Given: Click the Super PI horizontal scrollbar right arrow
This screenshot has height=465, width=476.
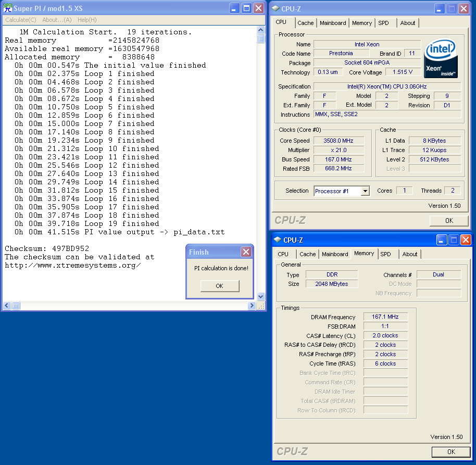Looking at the screenshot, I should click(252, 306).
